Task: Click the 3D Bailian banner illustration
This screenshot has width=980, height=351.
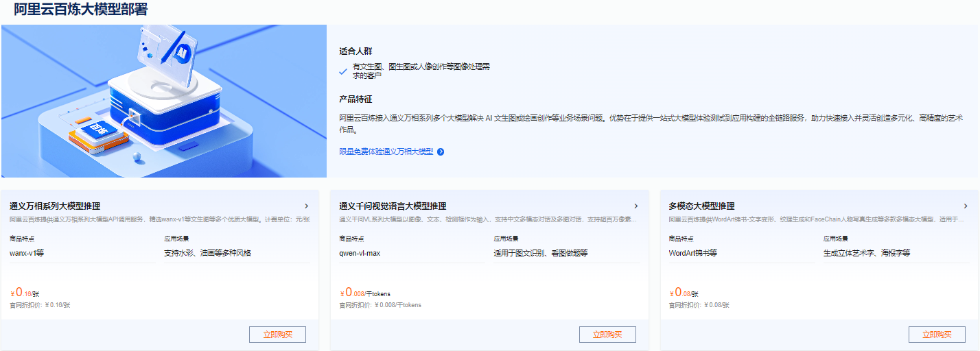Action: [x=163, y=101]
